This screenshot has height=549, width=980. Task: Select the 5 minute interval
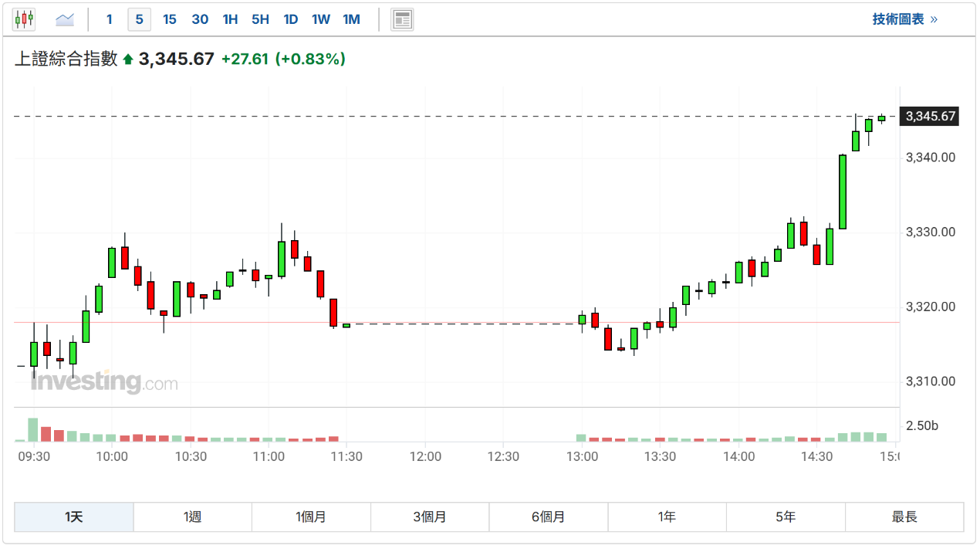click(139, 19)
